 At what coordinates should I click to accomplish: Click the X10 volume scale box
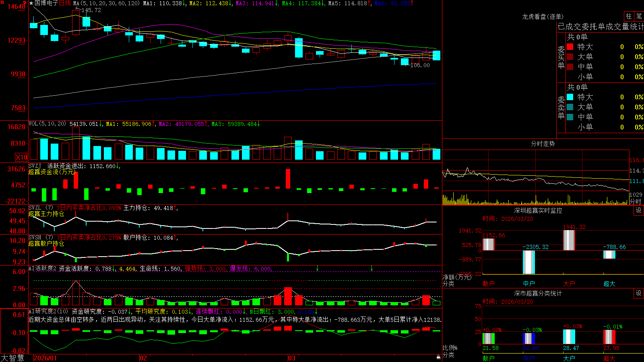[21, 157]
